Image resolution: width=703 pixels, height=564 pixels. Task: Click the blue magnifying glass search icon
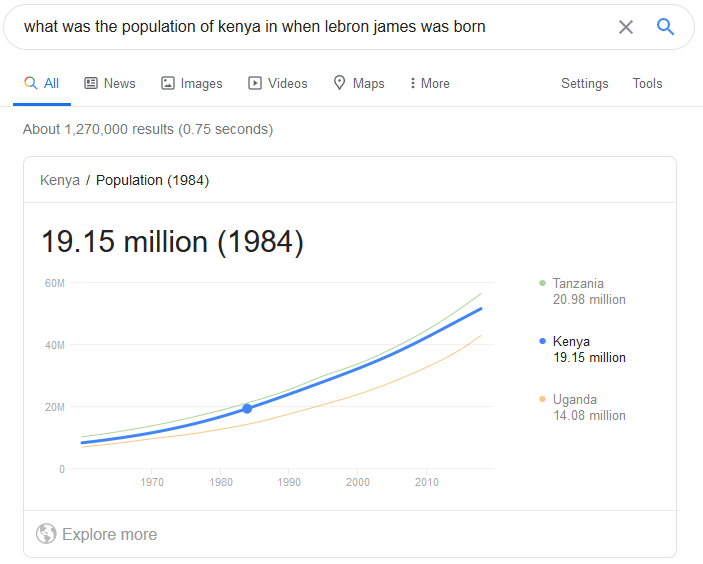coord(665,27)
